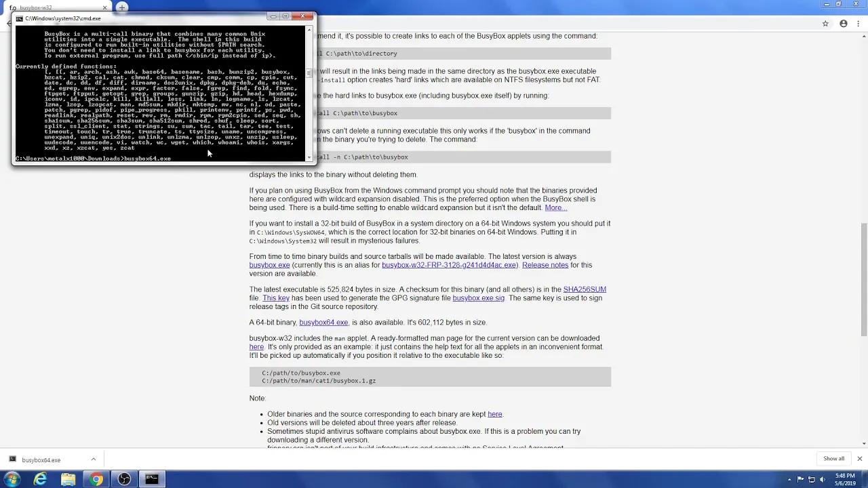Click Chrome scrollbar down arrow
Image resolution: width=868 pixels, height=488 pixels.
point(863,443)
